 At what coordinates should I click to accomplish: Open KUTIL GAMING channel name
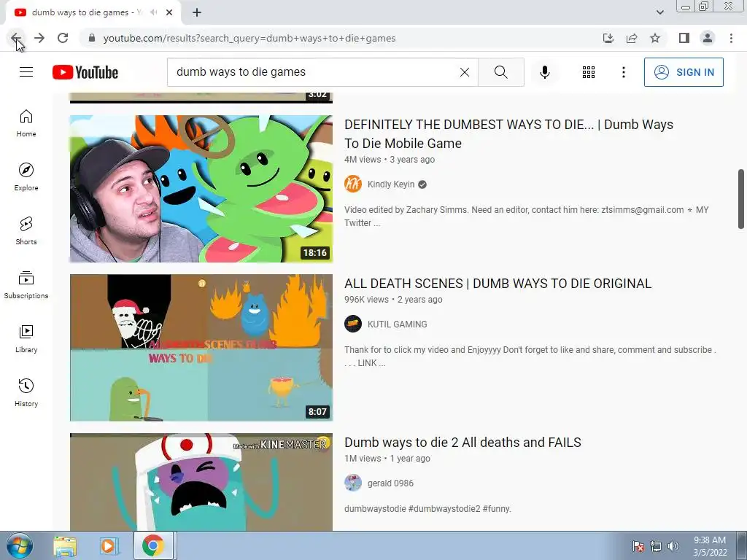click(x=397, y=324)
